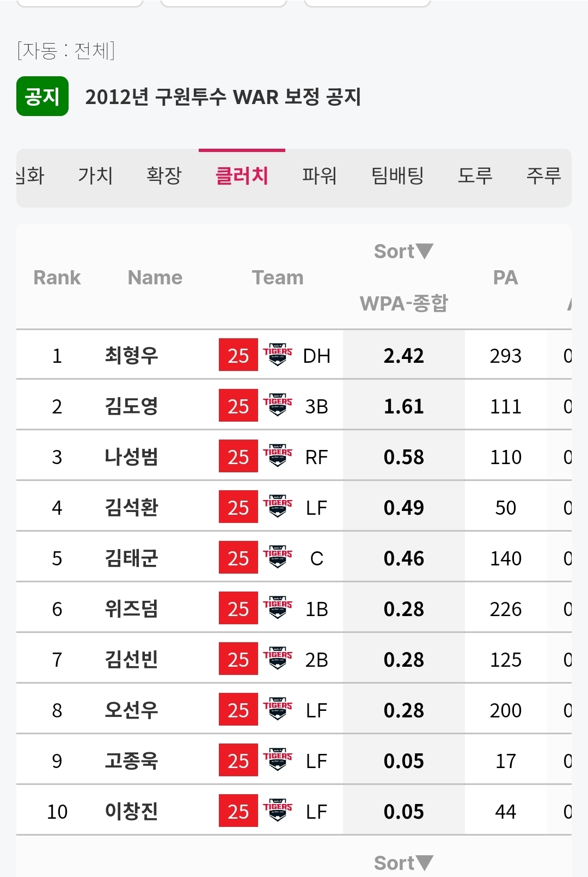Select the 가치 tab
This screenshot has width=588, height=877.
click(x=95, y=175)
